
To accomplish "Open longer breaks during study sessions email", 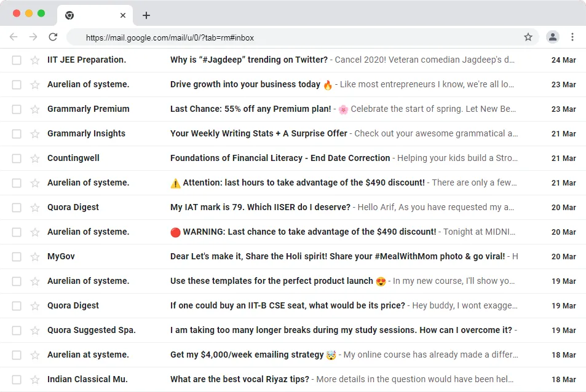I will (x=341, y=330).
